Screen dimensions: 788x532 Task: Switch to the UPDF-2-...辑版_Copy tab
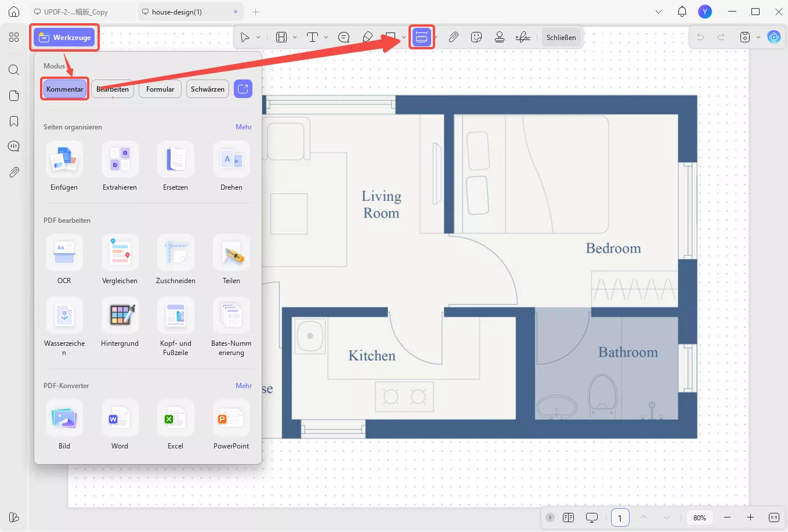[x=76, y=12]
